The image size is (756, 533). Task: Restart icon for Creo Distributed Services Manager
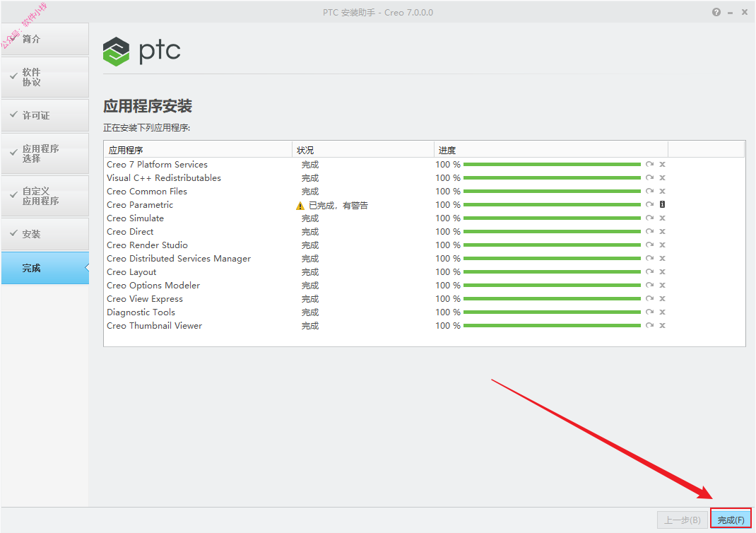649,259
